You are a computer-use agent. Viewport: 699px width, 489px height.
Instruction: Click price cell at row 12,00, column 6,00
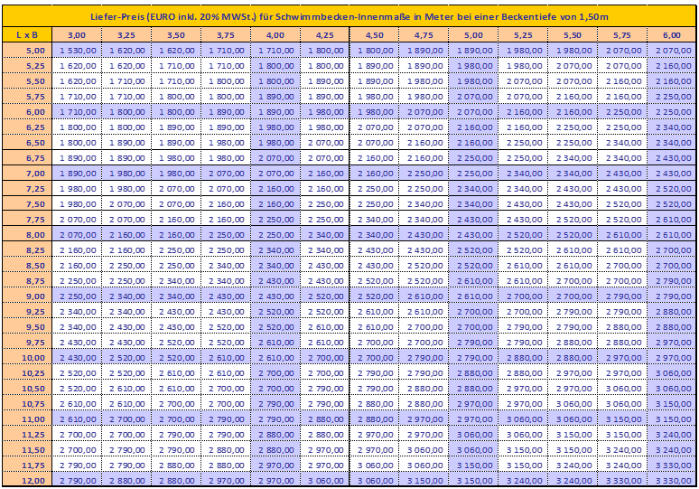[x=670, y=481]
